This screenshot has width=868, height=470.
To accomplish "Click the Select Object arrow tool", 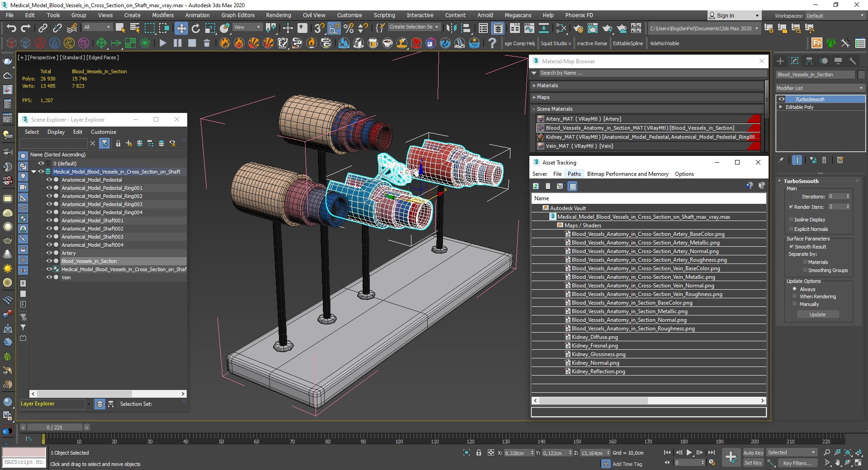I will coord(120,28).
